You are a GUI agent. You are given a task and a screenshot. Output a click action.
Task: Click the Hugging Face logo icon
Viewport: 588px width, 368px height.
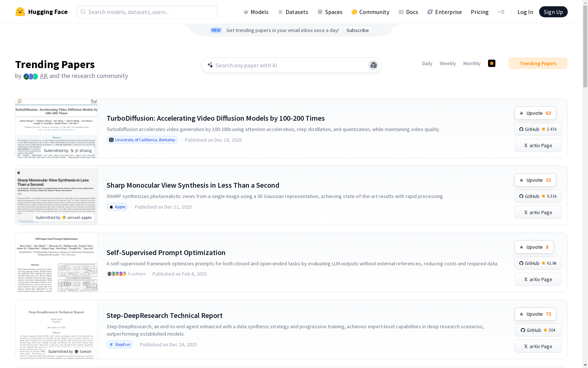[20, 12]
